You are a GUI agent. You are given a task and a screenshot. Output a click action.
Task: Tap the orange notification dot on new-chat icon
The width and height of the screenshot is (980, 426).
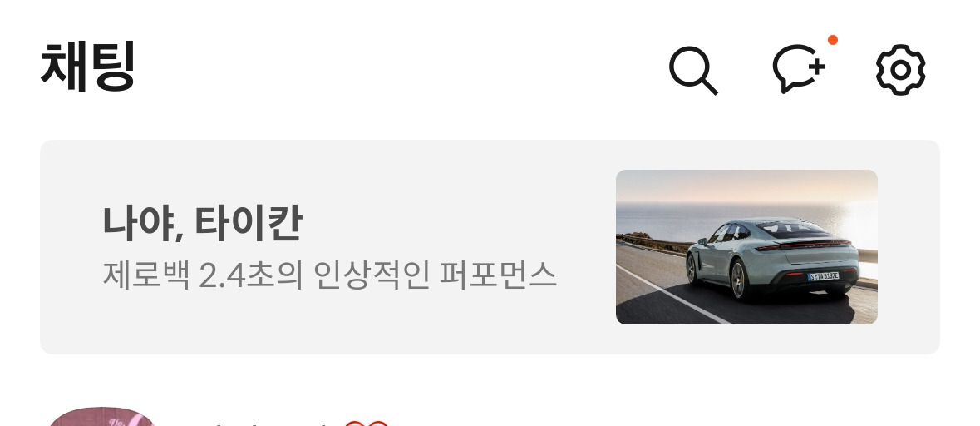[833, 40]
